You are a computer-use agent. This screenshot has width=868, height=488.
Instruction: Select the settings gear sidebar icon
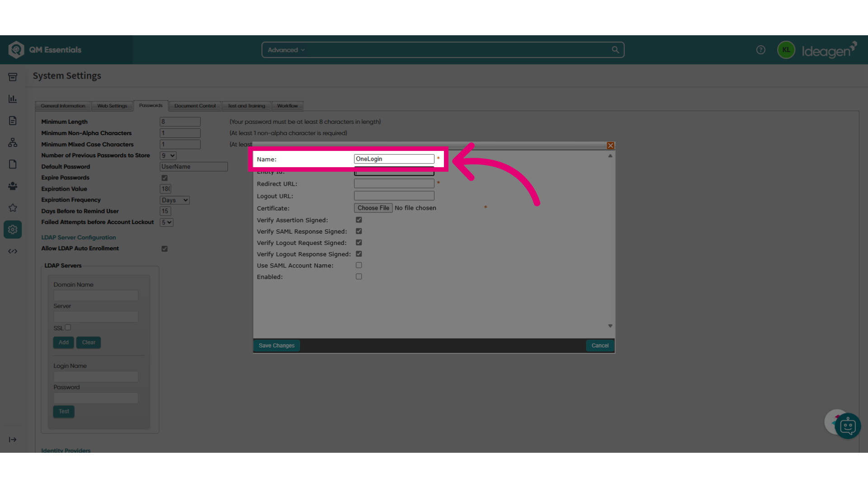[x=13, y=230]
